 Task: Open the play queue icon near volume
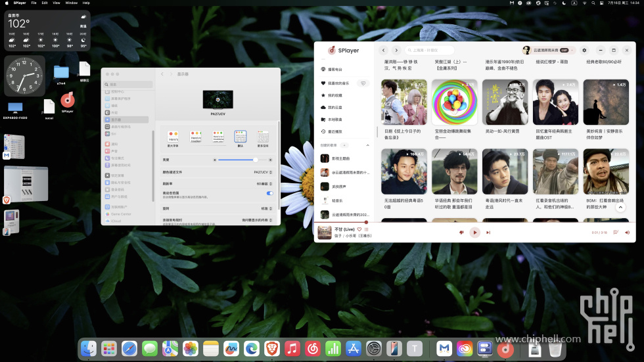point(616,233)
